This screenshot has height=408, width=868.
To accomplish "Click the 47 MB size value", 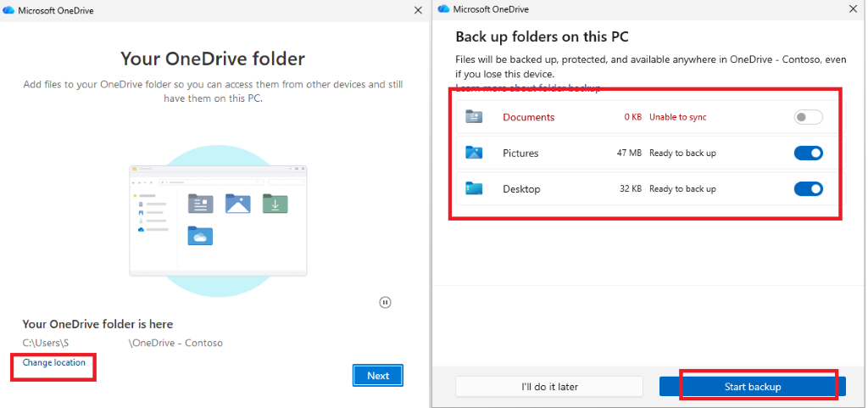I will [x=629, y=154].
